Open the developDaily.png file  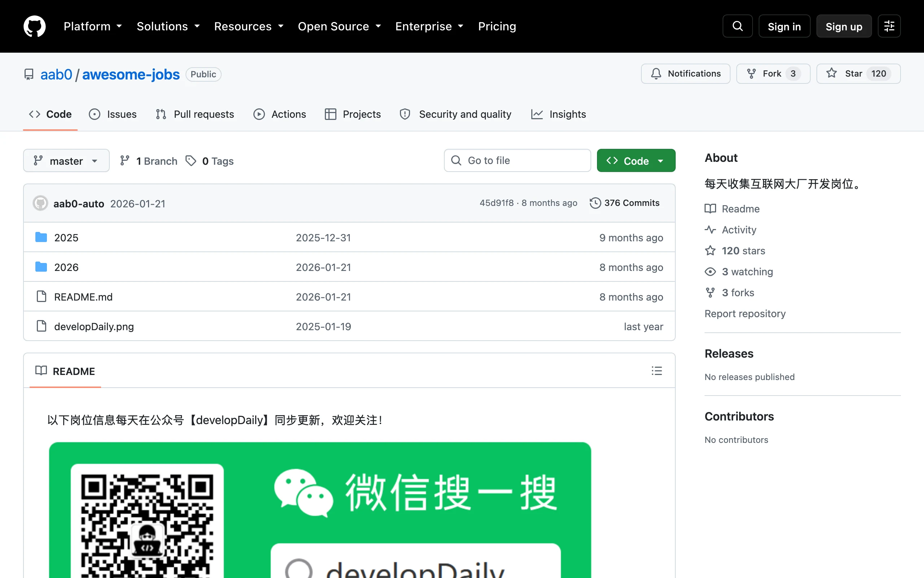(94, 327)
